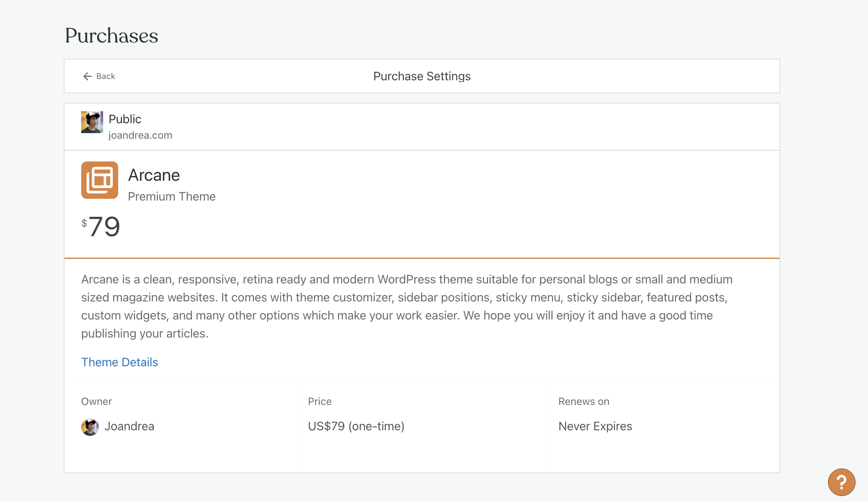Click the Arcane theme title
The image size is (868, 502).
154,175
